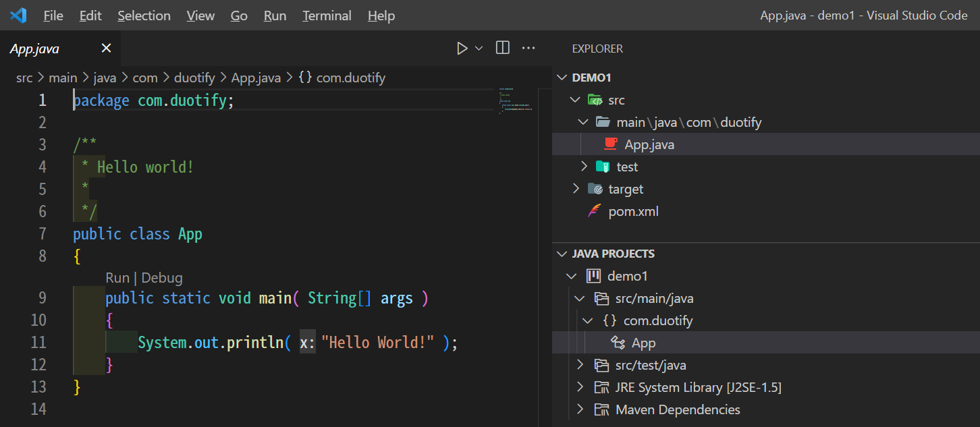
Task: Click the Run CodeLens link above main
Action: pyautogui.click(x=117, y=278)
